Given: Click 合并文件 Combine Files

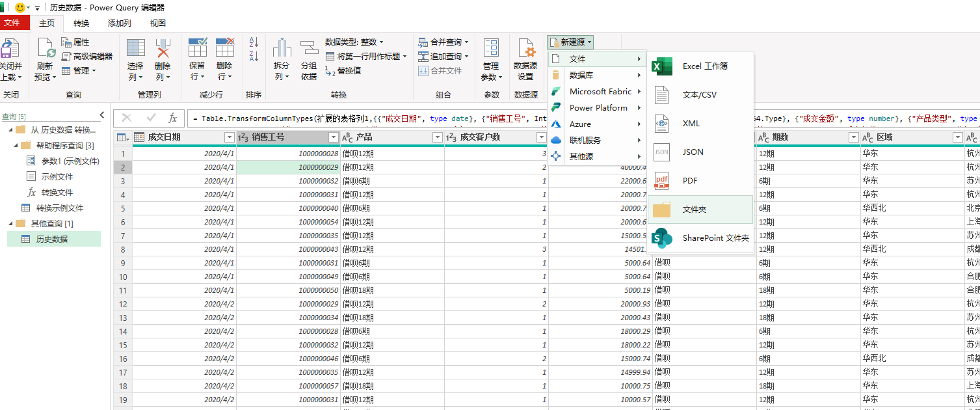Looking at the screenshot, I should (440, 71).
